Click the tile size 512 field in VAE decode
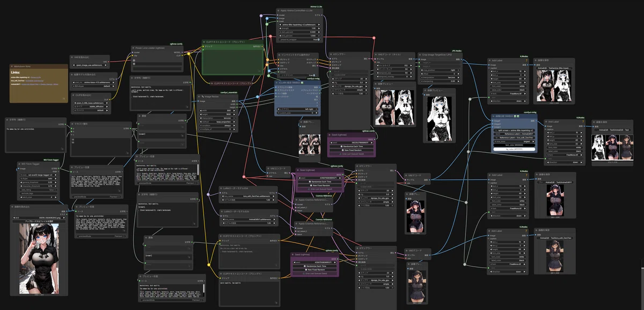This screenshot has height=310, width=644. coord(394,66)
